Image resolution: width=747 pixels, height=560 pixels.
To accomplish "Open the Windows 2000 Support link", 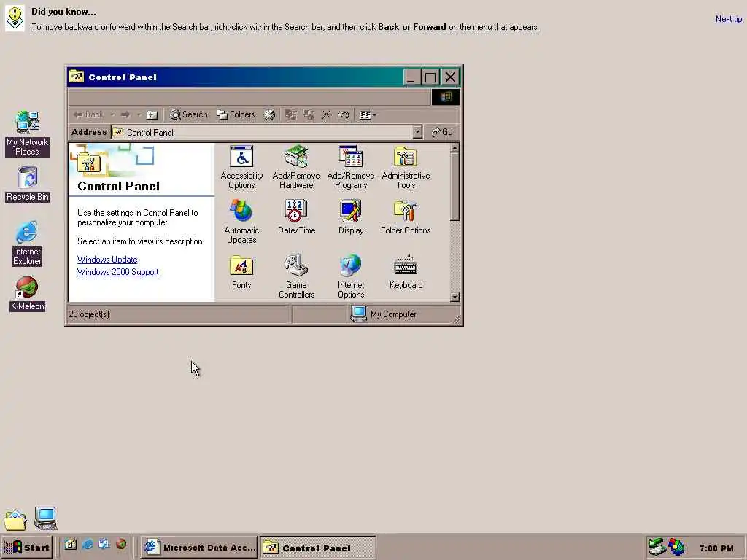I will pyautogui.click(x=117, y=272).
